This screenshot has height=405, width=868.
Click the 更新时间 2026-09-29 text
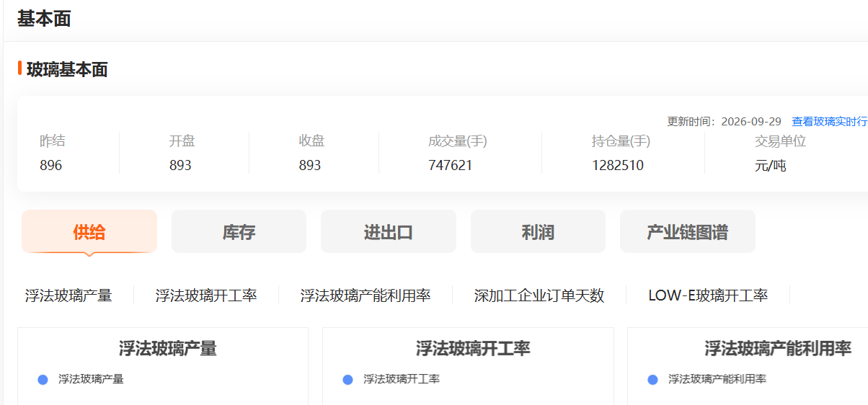725,121
